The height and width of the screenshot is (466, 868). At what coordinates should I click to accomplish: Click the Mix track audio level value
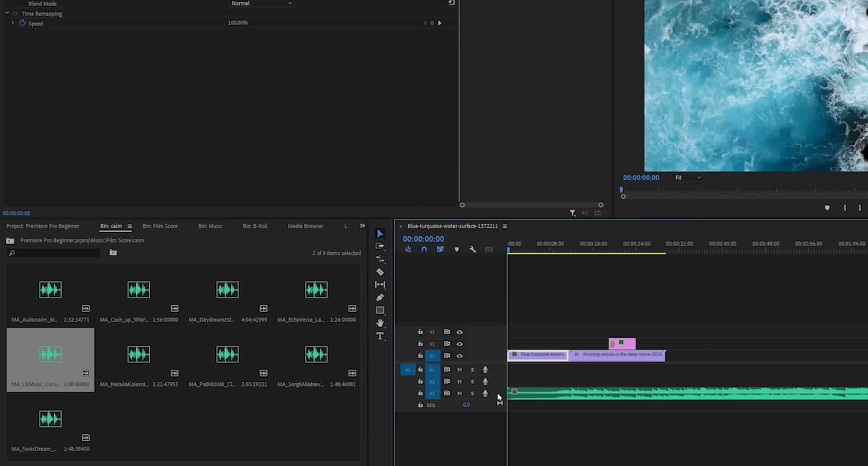(x=466, y=404)
